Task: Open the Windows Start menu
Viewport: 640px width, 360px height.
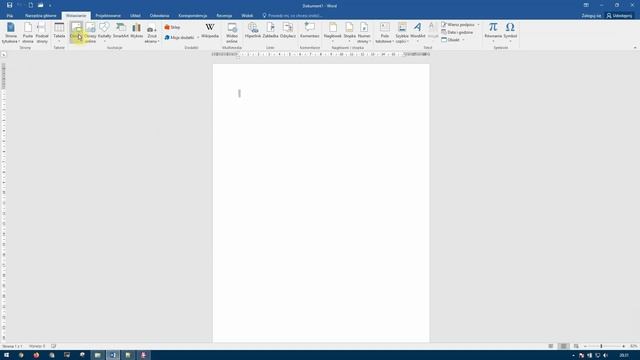Action: (6, 355)
